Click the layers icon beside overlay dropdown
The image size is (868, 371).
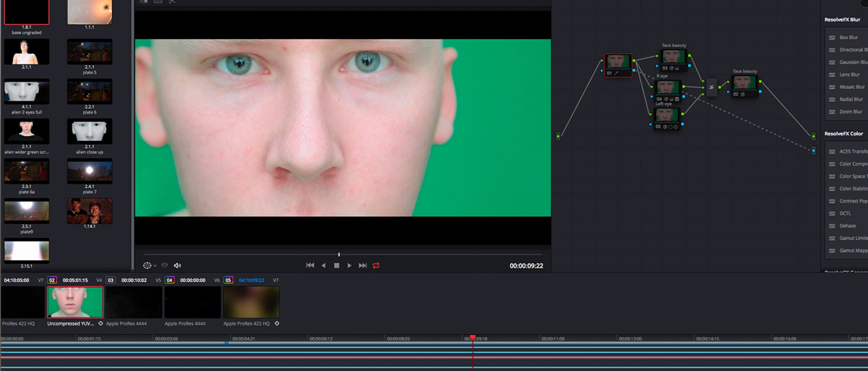[164, 265]
